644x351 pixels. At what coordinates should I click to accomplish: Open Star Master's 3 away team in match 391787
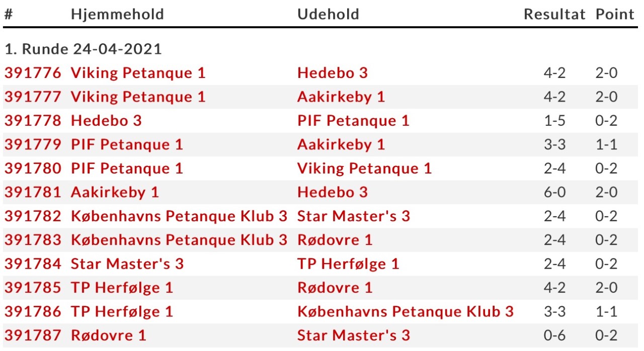(x=354, y=335)
